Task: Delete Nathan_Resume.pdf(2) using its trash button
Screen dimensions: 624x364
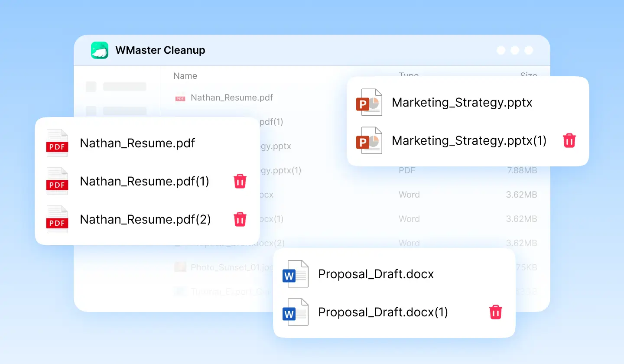Action: point(240,219)
